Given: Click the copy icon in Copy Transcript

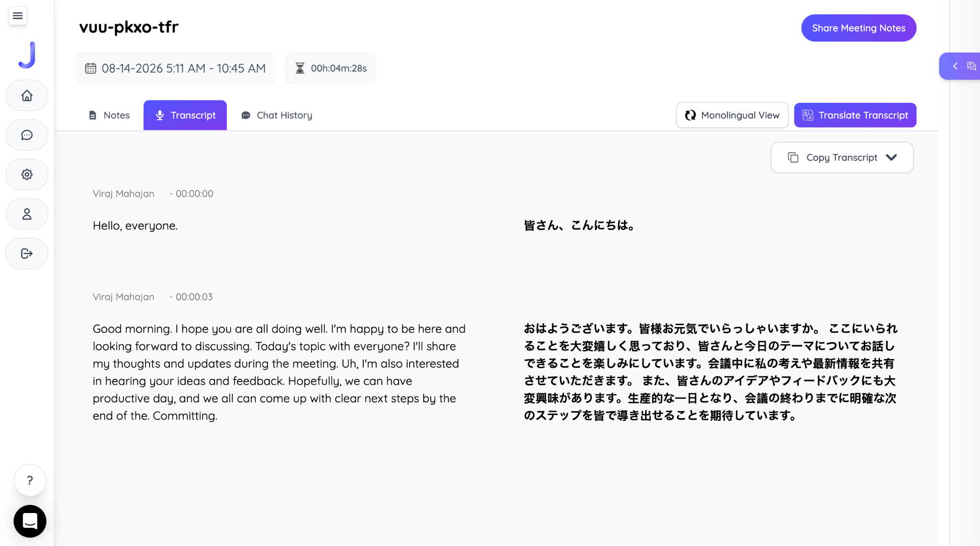Looking at the screenshot, I should point(793,157).
